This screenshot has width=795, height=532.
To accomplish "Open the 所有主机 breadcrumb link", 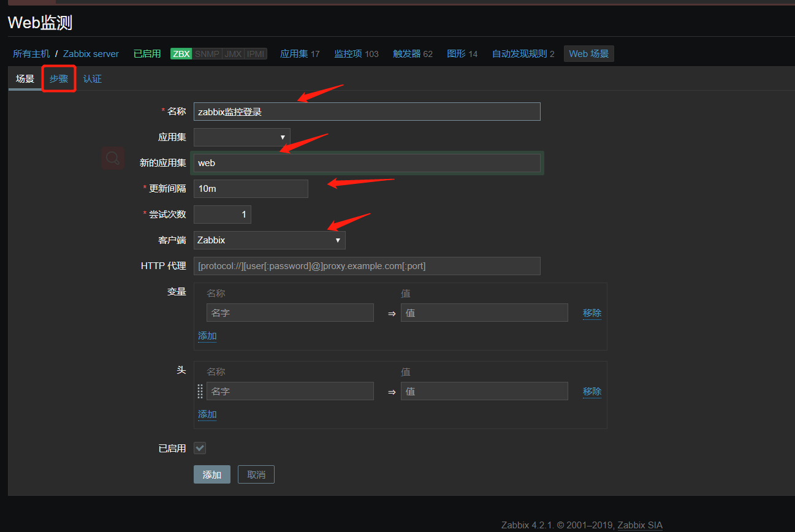I will [x=31, y=54].
